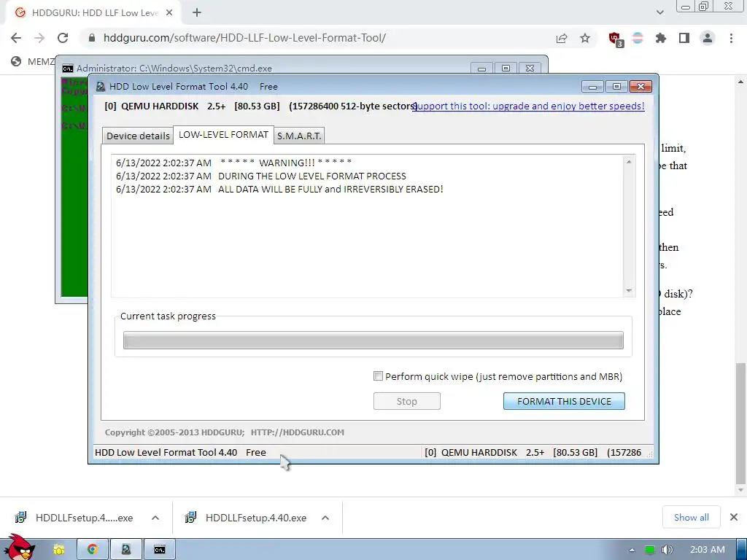The height and width of the screenshot is (560, 747).
Task: Open the Extensions puzzle piece icon
Action: click(x=661, y=38)
